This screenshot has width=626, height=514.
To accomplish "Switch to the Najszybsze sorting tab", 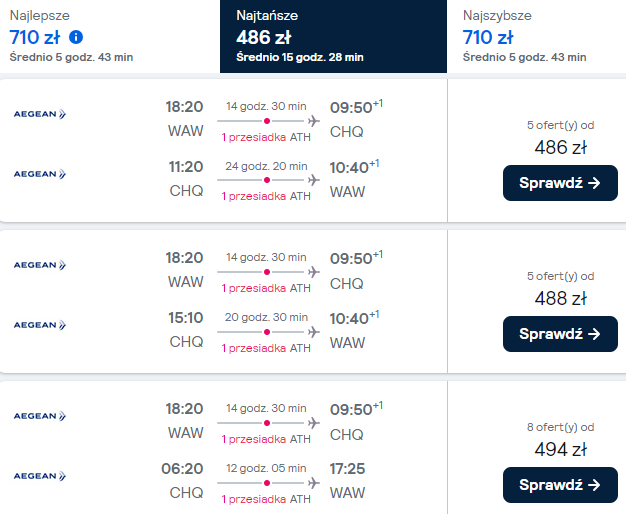I will pyautogui.click(x=536, y=37).
